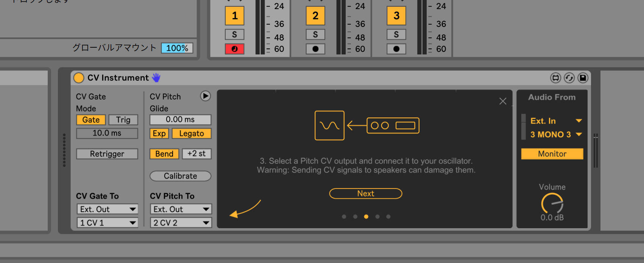Toggle the Monitor button
This screenshot has height=263, width=644.
coord(552,154)
